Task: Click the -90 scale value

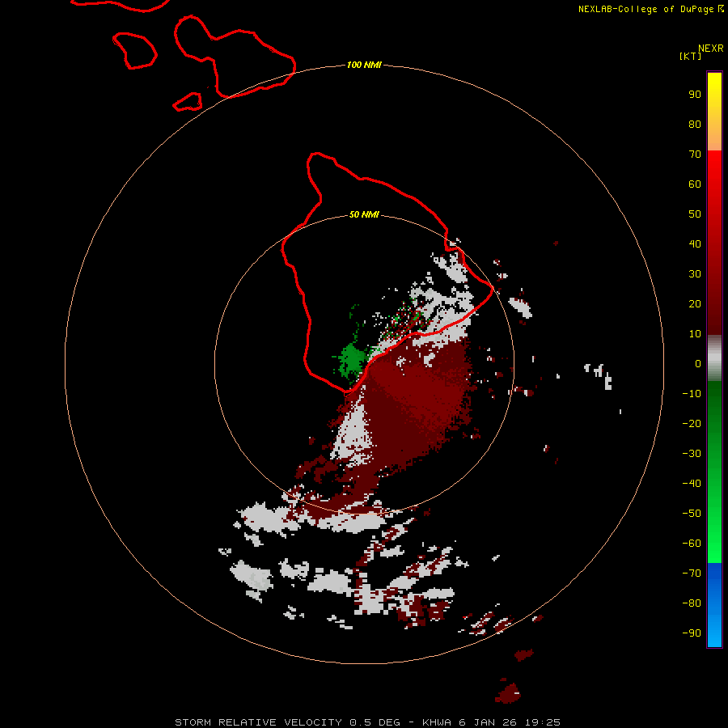Action: pos(692,633)
